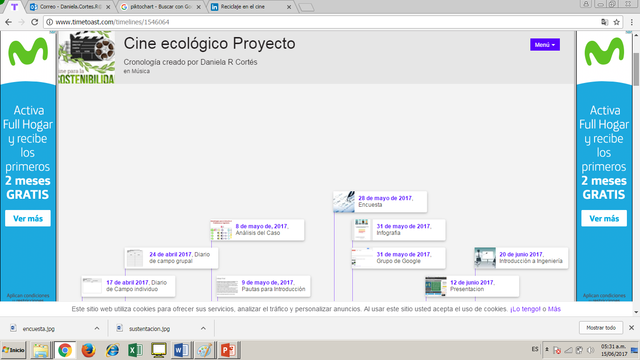This screenshot has height=360, width=640.
Task: Click the Pautas para Introducción thumbnail
Action: (227, 286)
